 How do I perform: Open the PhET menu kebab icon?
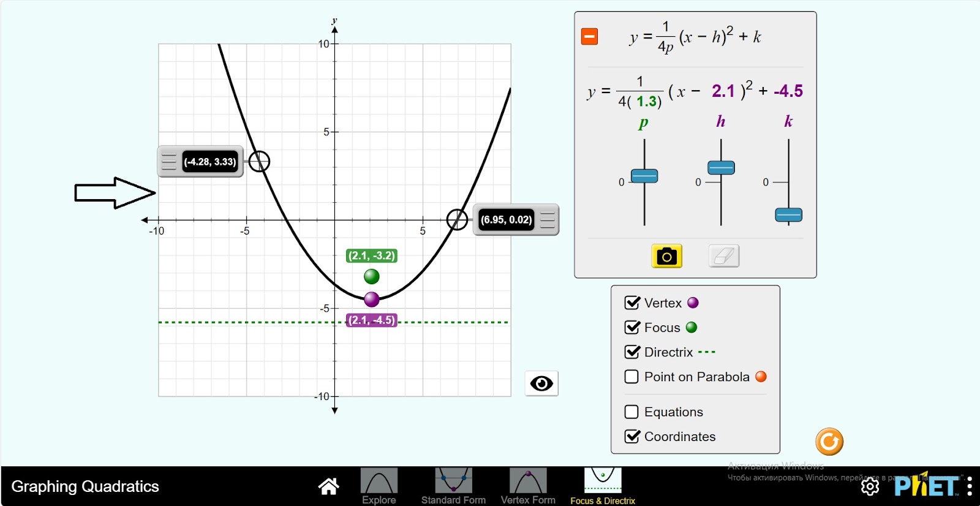click(970, 486)
